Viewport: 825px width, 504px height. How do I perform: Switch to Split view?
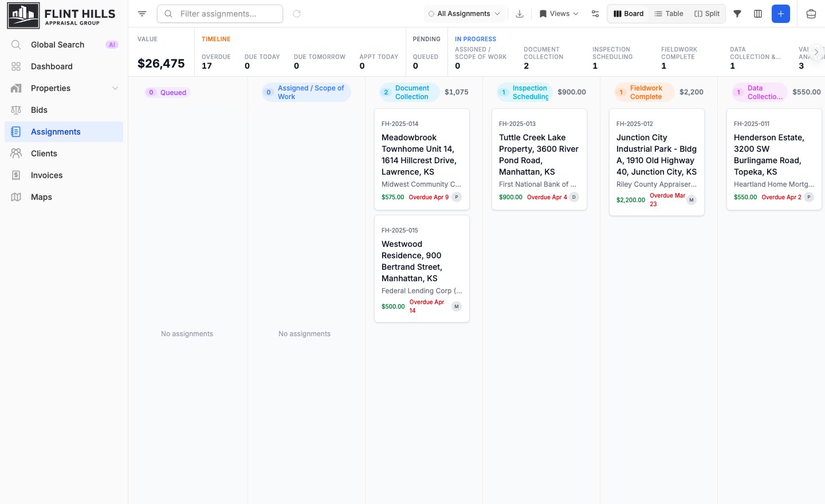(707, 14)
